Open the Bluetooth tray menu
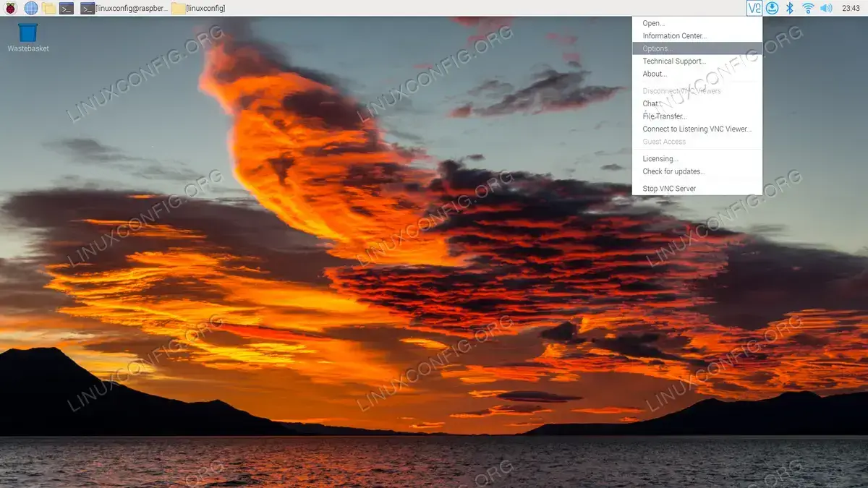868x488 pixels. pyautogui.click(x=790, y=8)
